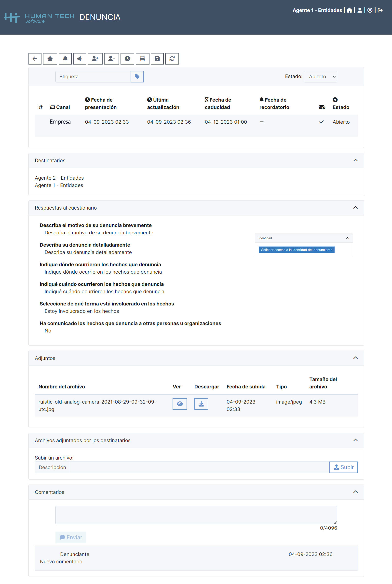Screen dimensions: 392x584
Task: Add a recipient with user-plus icon
Action: point(95,59)
